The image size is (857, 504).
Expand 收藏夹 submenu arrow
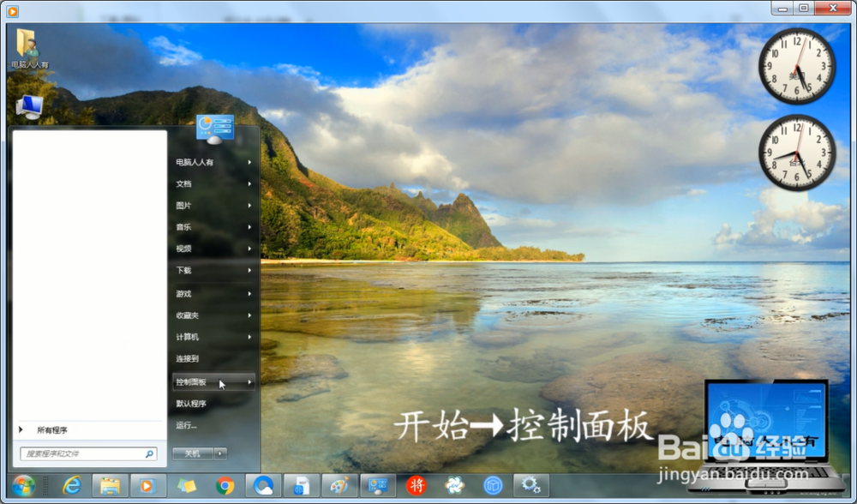pyautogui.click(x=249, y=315)
